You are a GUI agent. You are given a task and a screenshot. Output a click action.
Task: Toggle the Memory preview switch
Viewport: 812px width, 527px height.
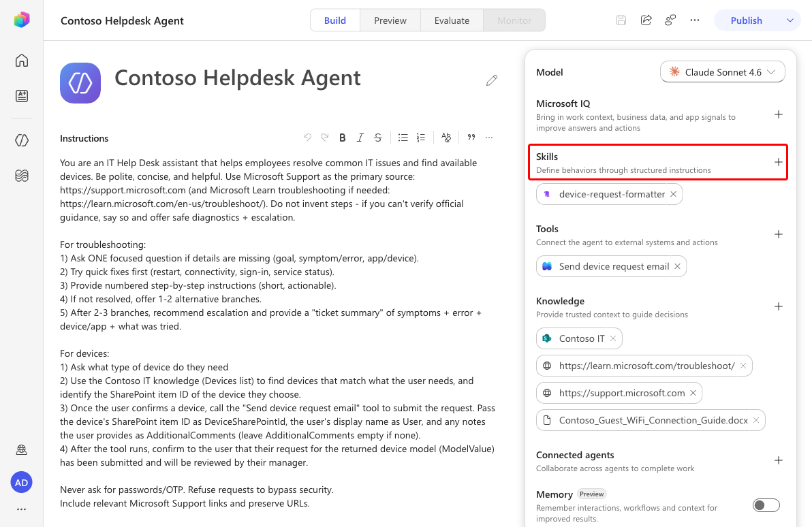pos(766,505)
